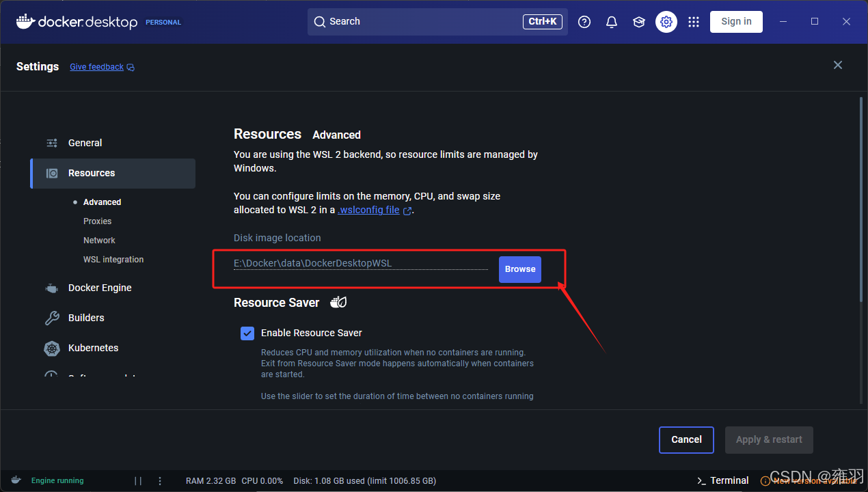Click the Resources sidebar icon
Image resolution: width=868 pixels, height=492 pixels.
[x=52, y=174]
